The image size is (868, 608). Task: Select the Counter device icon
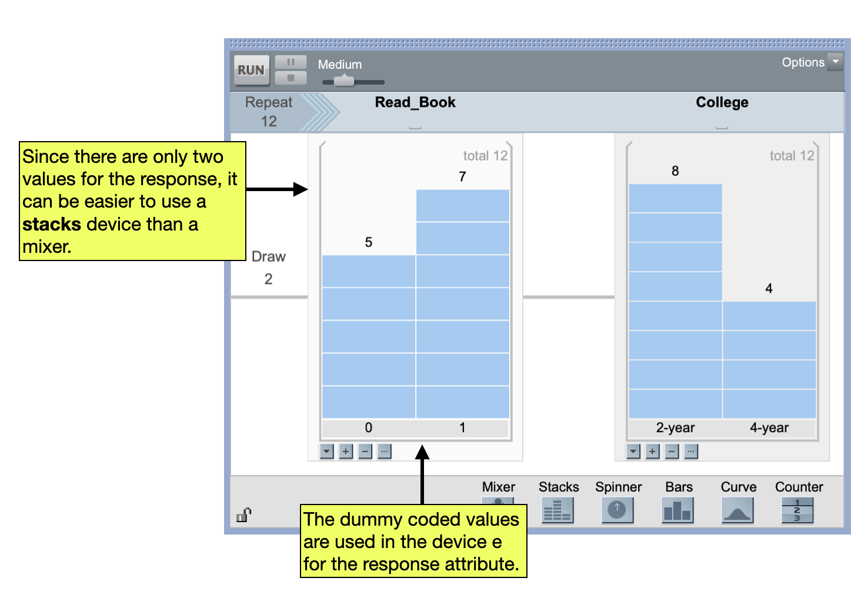click(797, 510)
